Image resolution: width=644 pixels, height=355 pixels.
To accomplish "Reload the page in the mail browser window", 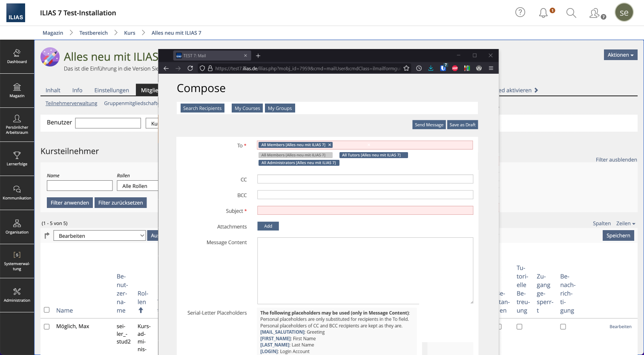I will [190, 68].
